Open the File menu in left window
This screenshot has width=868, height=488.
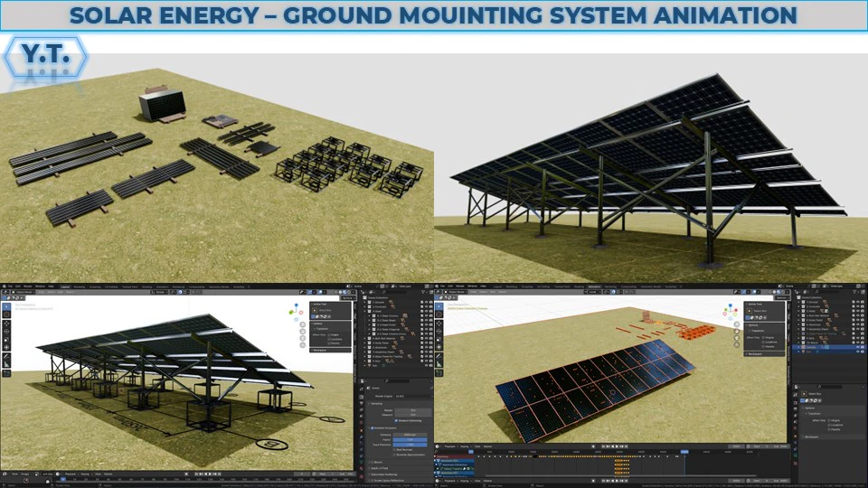coord(10,286)
